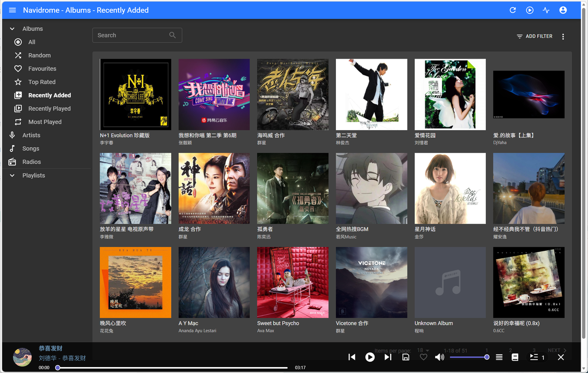This screenshot has width=588, height=373.
Task: Click the album title 星月神话
Action: tap(425, 229)
